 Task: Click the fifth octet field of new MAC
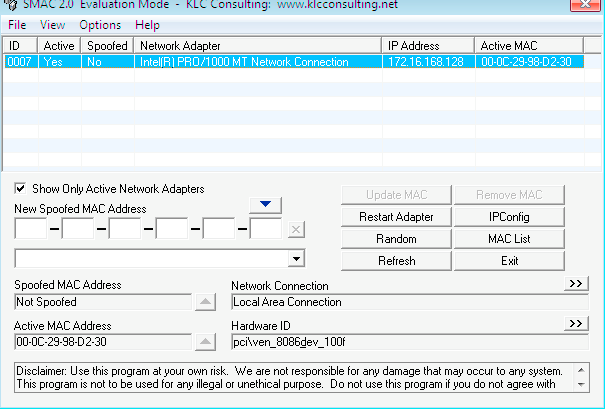coord(219,228)
